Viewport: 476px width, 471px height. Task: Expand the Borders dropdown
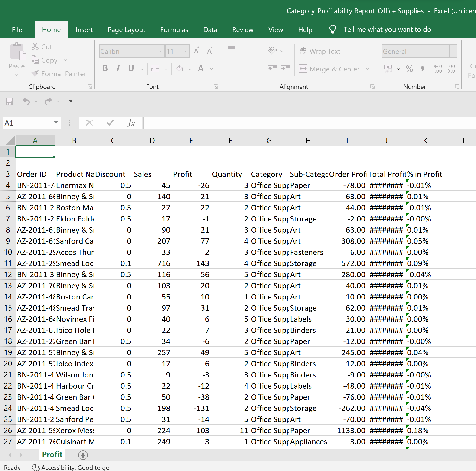coord(166,69)
